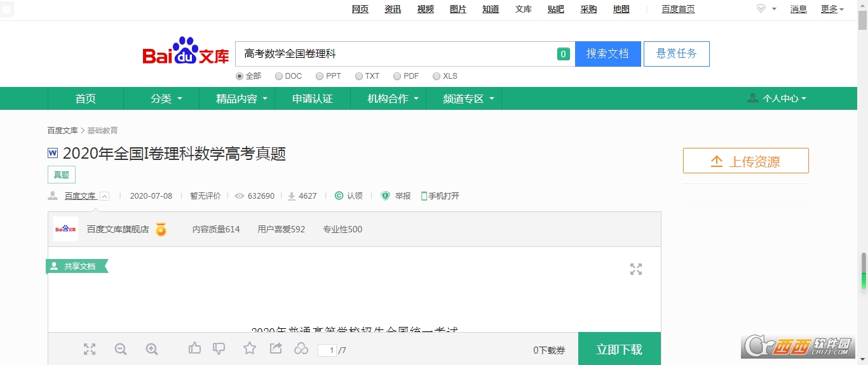Open the 首页 navigation tab

pos(86,98)
